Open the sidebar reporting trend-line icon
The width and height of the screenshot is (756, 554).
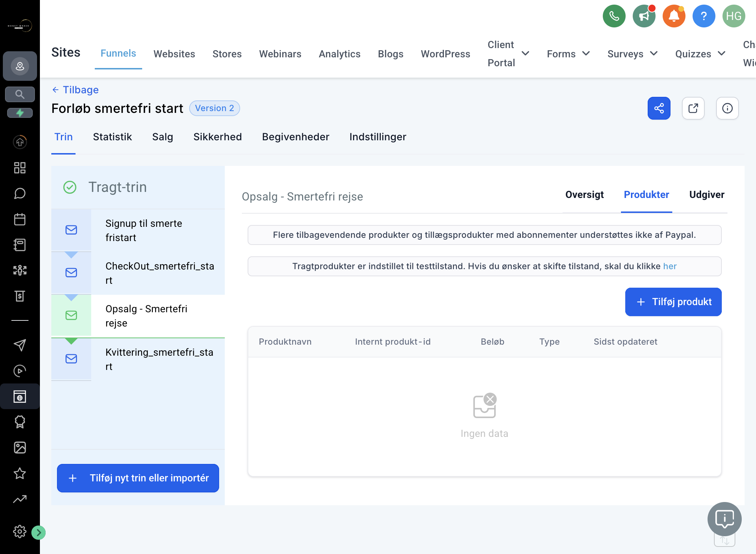(x=20, y=499)
